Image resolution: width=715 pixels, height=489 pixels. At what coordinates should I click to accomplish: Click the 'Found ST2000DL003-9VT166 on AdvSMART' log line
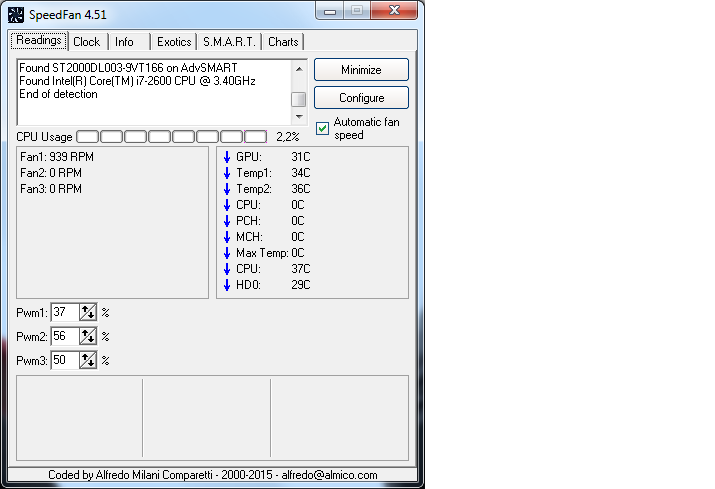coord(128,68)
